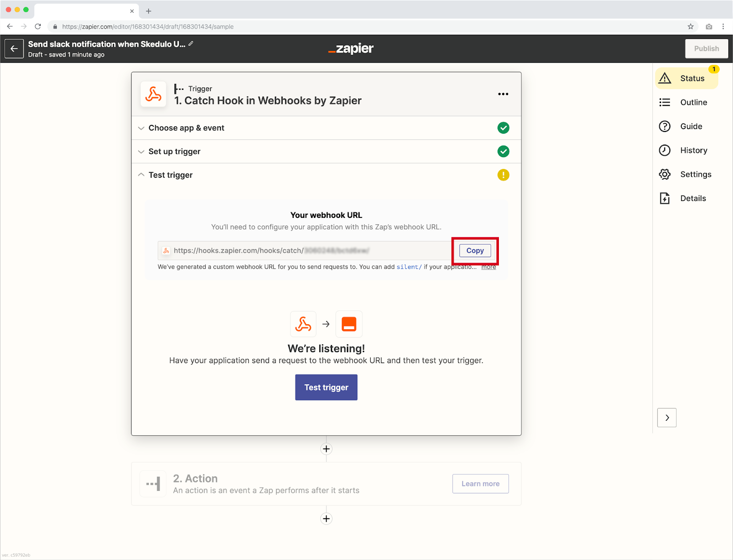Image resolution: width=733 pixels, height=560 pixels.
Task: Bookmark this page with the star icon
Action: coord(690,27)
